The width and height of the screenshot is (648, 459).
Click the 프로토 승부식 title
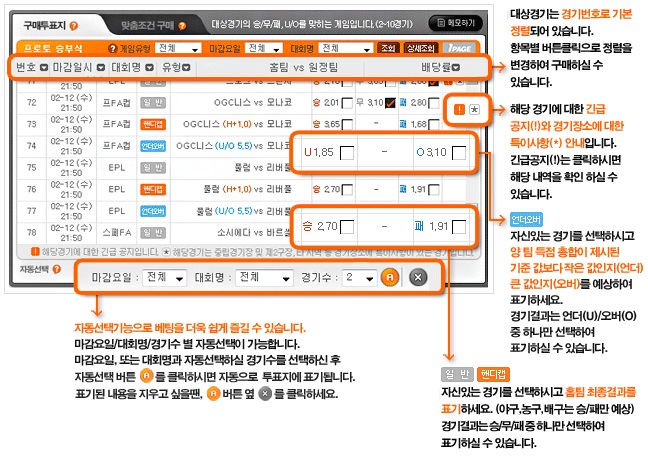point(53,48)
